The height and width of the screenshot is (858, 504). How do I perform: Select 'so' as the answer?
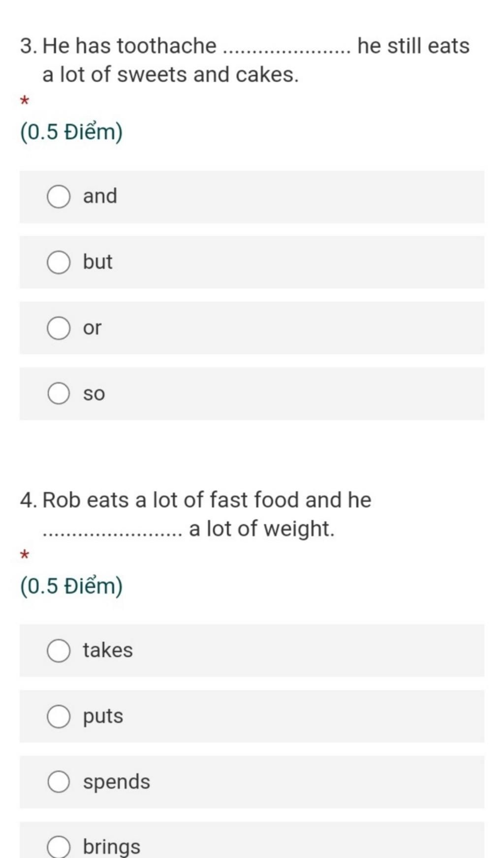point(59,394)
